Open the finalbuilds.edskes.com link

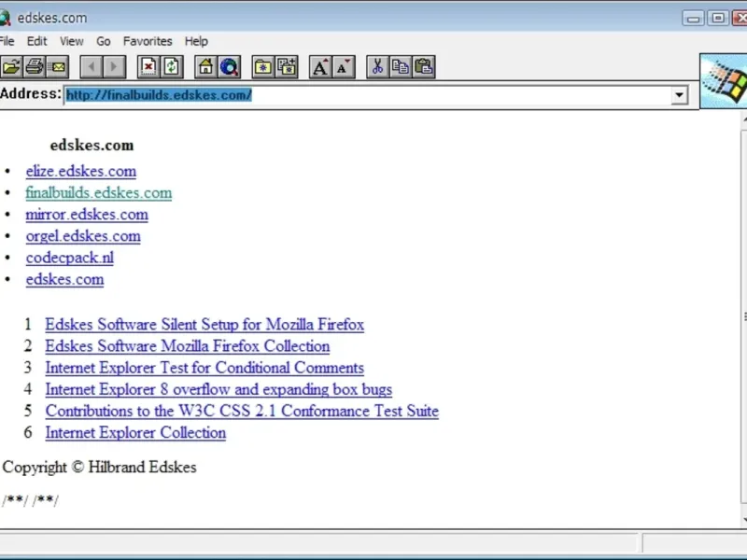click(99, 193)
